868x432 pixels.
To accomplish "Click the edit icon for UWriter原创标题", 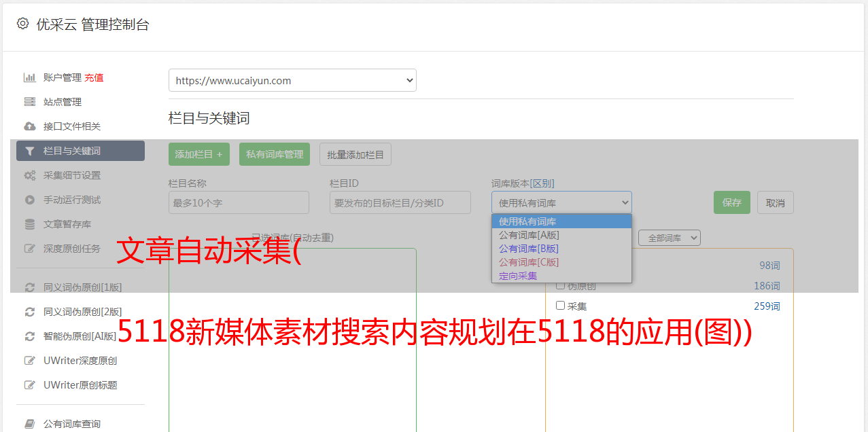I will coord(29,385).
